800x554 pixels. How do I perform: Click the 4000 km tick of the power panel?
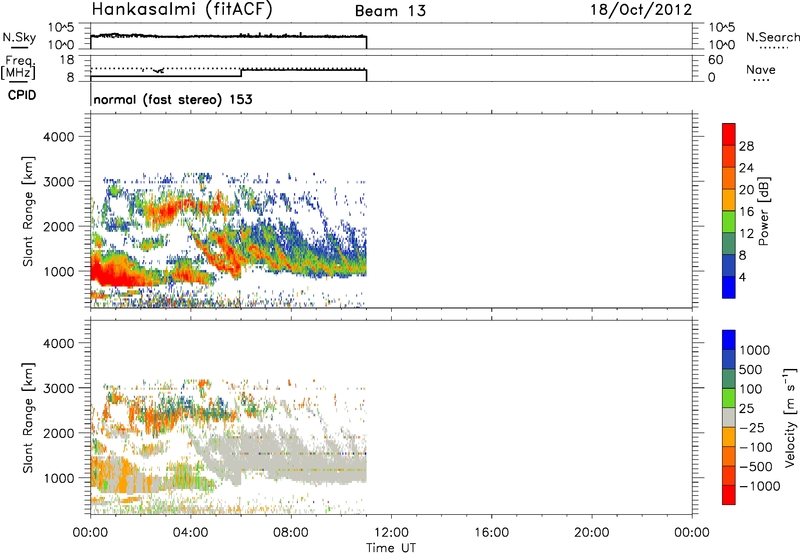(58, 137)
